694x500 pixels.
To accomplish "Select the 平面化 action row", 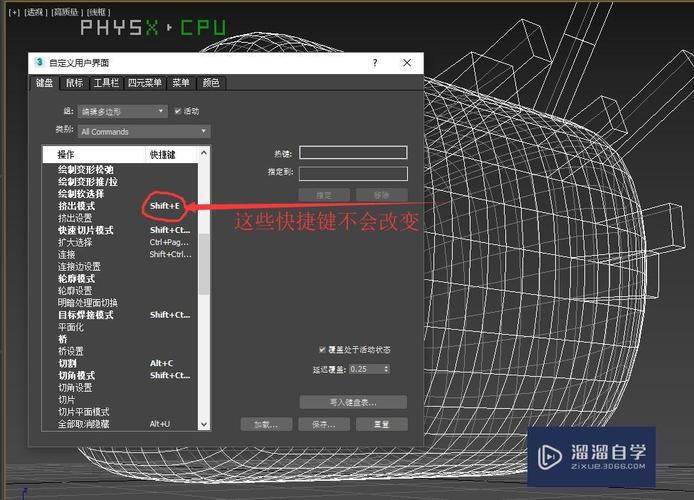I will pyautogui.click(x=120, y=327).
